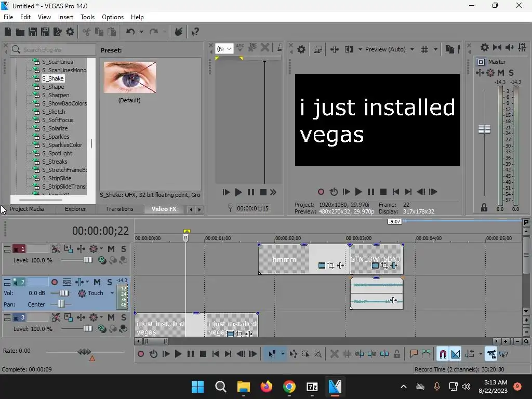Solo video track 3 with S button
532x399 pixels.
coord(124,317)
